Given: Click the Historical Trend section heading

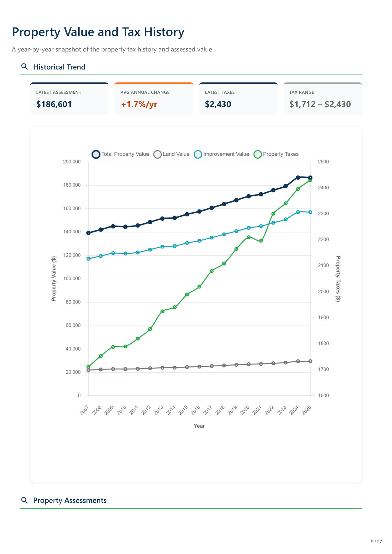Looking at the screenshot, I should coord(59,67).
